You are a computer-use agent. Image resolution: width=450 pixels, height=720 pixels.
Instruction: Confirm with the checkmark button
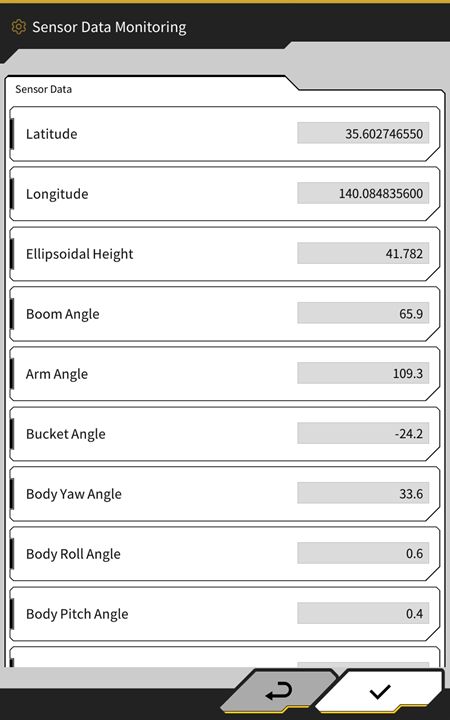[x=380, y=691]
